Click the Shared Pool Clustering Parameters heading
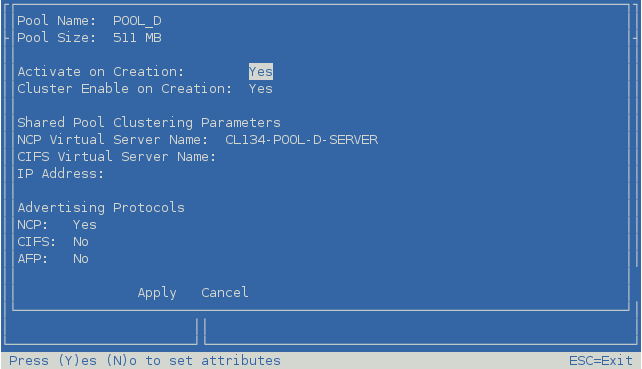 149,122
